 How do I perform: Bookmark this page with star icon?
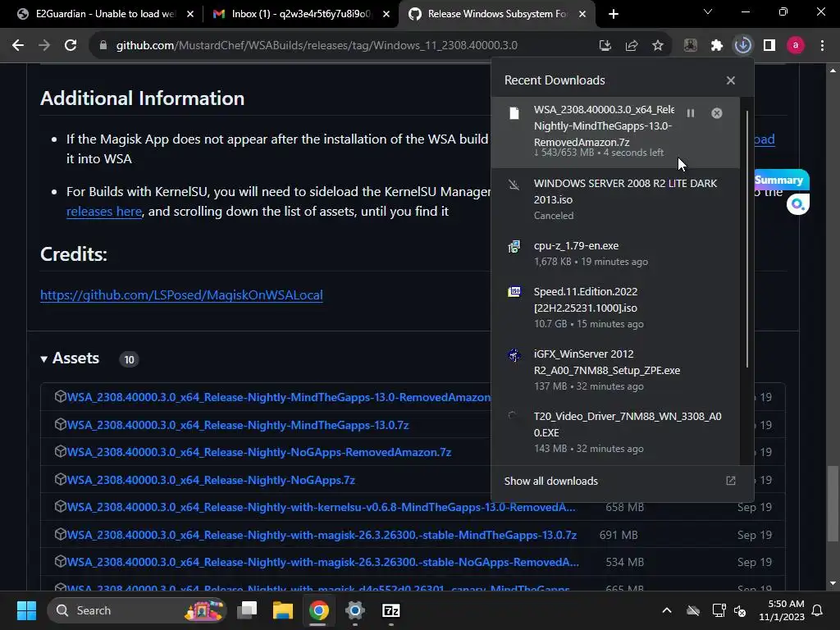click(x=658, y=45)
